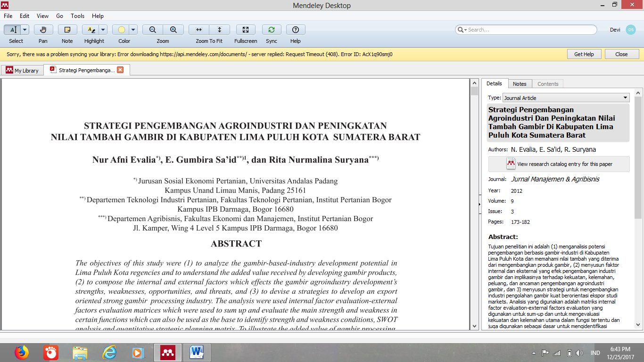Image resolution: width=644 pixels, height=362 pixels.
Task: Open the Help toolbar icon
Action: click(x=296, y=30)
